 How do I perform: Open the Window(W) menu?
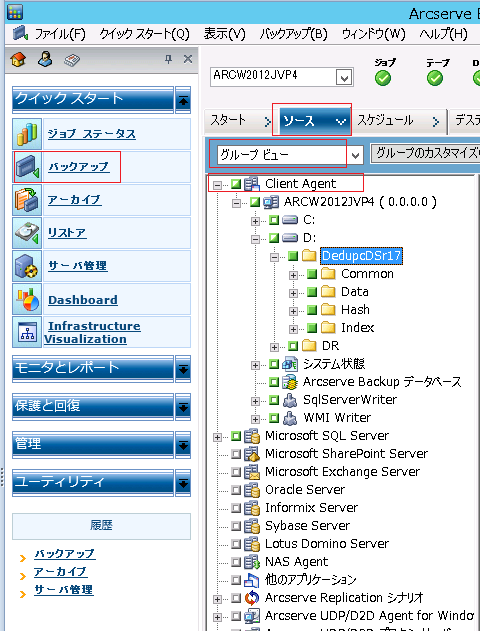tap(374, 34)
